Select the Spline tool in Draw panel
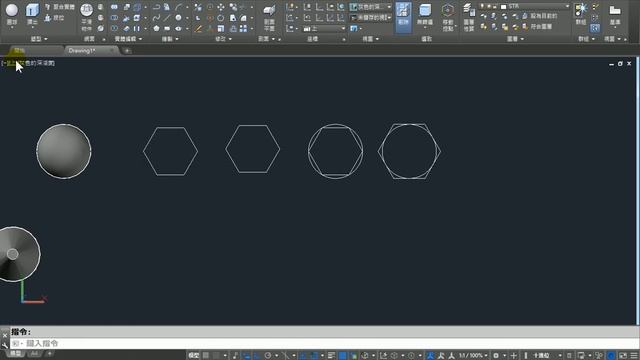Viewport: 640px width, 360px height. coord(156,18)
